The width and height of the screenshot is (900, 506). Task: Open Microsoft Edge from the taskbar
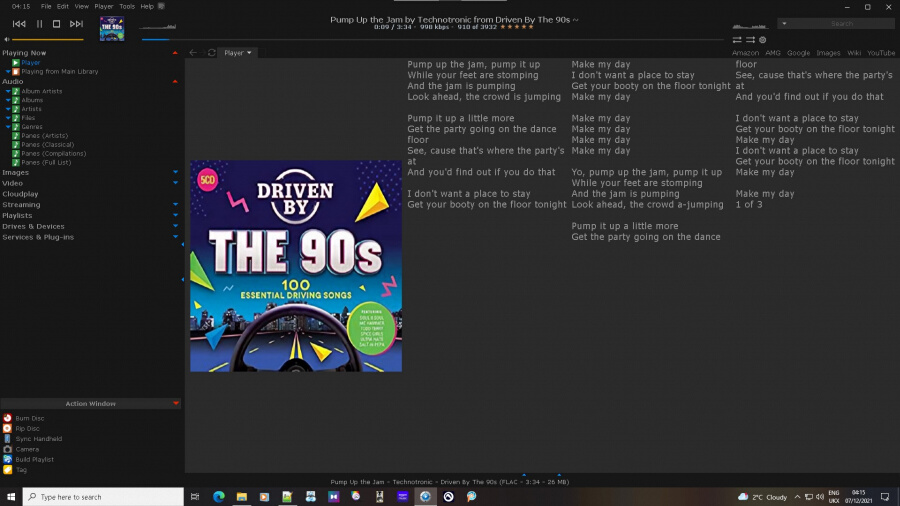pos(219,497)
